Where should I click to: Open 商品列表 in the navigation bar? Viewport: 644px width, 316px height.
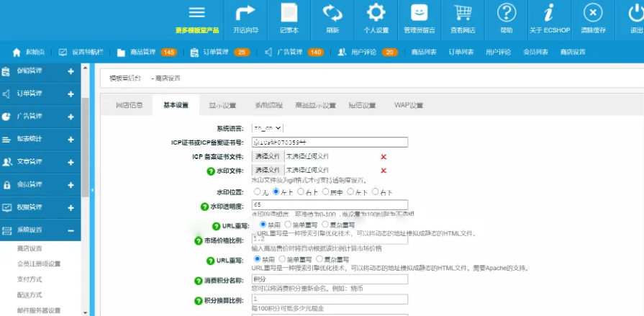point(424,53)
